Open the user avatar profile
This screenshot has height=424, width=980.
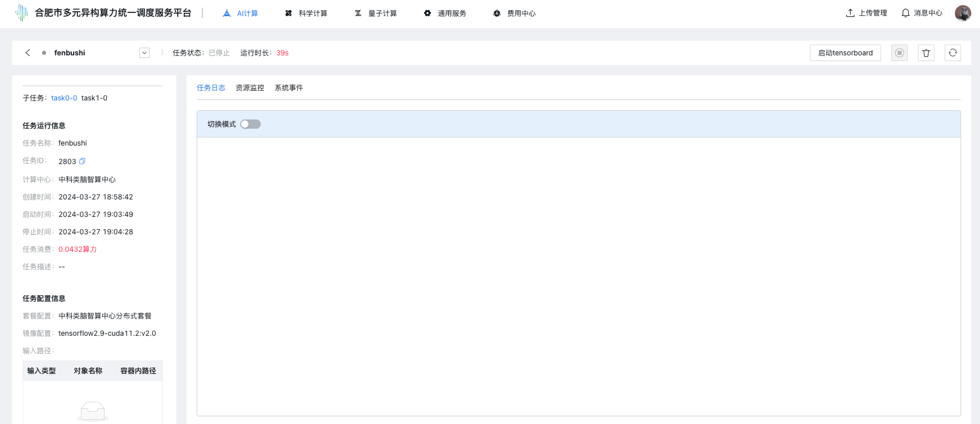pos(963,13)
